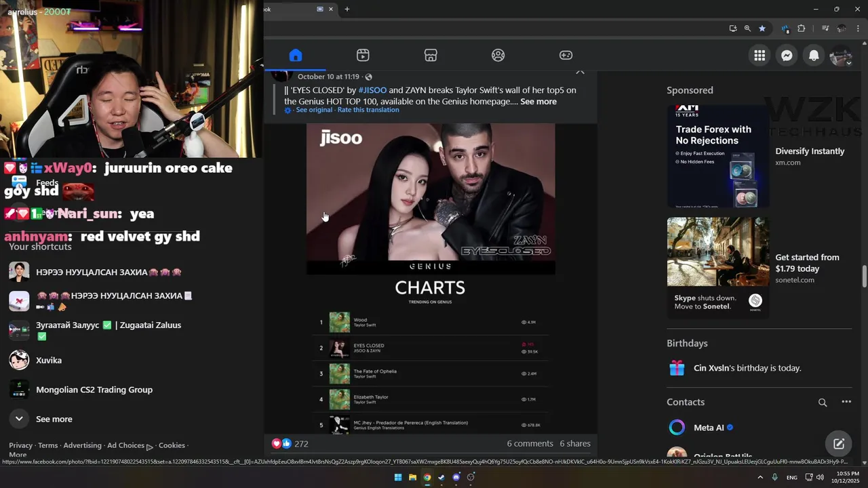Open the sonetel.com Get started ad link
This screenshot has height=488, width=868.
807,268
